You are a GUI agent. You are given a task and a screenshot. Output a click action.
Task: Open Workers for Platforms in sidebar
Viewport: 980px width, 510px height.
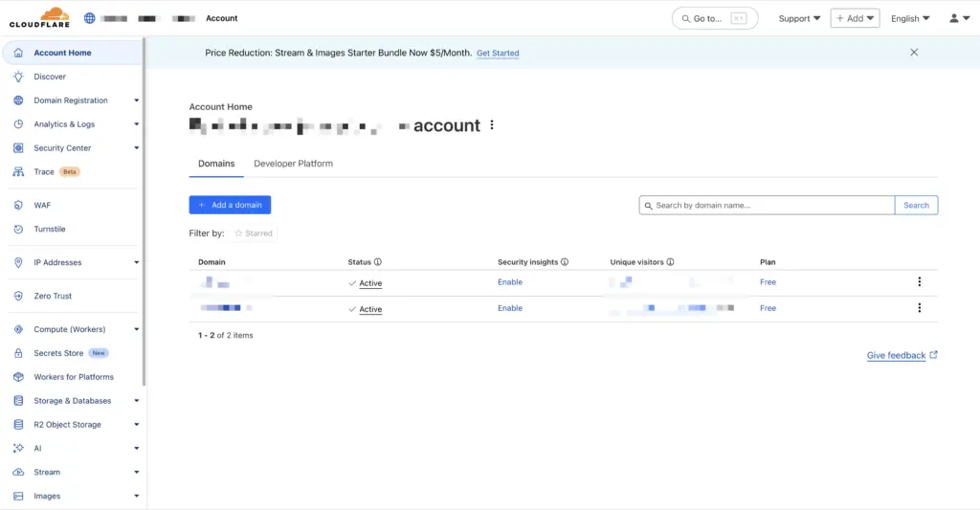click(73, 377)
